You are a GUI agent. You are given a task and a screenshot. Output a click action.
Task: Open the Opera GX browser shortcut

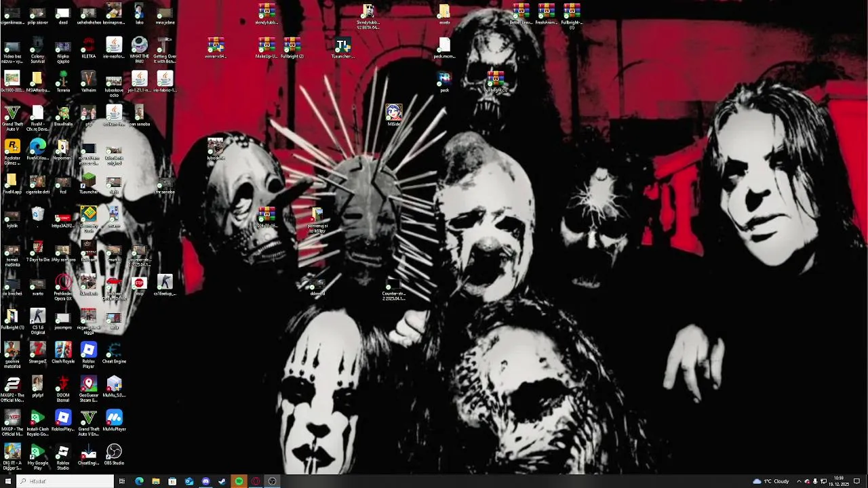click(63, 286)
